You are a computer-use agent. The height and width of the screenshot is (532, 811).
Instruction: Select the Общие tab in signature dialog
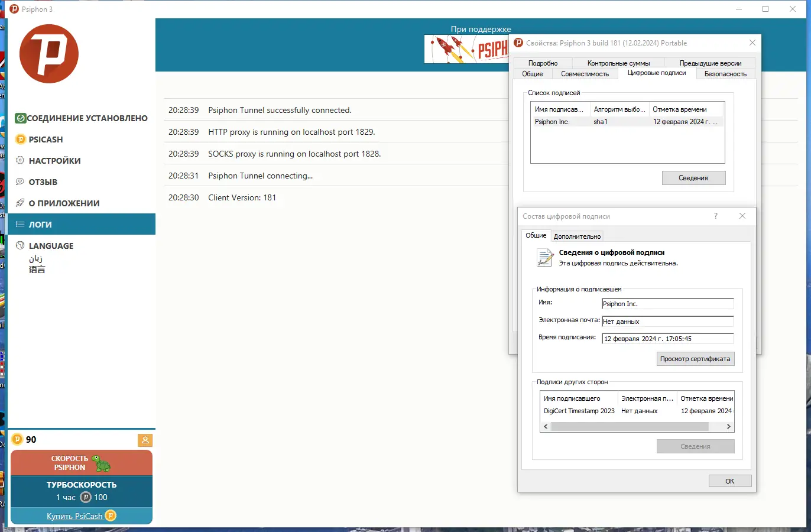tap(536, 235)
